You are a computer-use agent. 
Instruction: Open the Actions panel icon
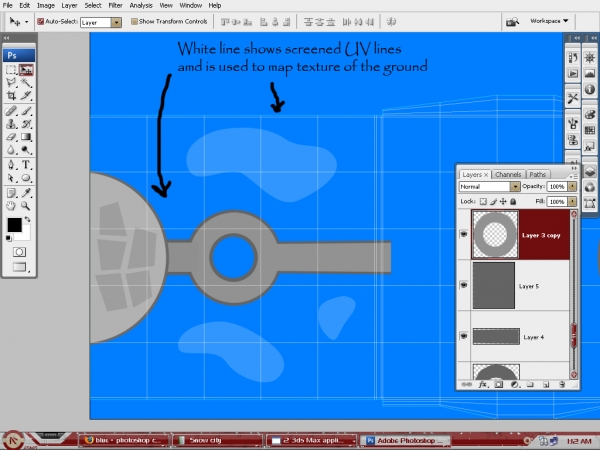[573, 73]
